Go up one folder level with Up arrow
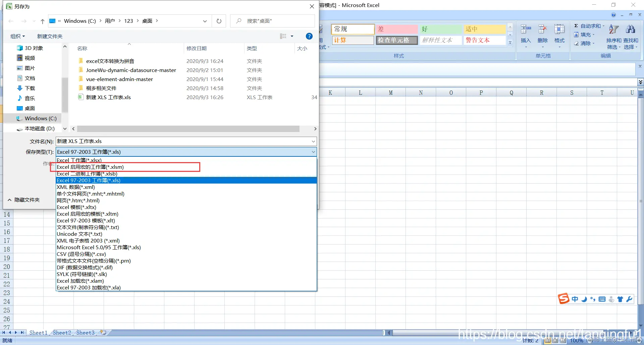Screen dimensions: 644x345 (43, 21)
